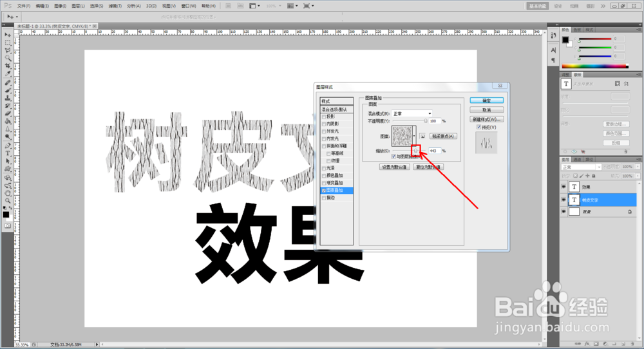Select the Paint Bucket tool

[7, 122]
